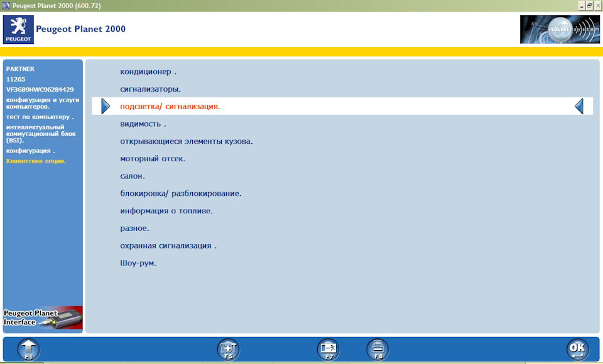603x364 pixels.
Task: Choose the 'салон' entry
Action: click(133, 176)
